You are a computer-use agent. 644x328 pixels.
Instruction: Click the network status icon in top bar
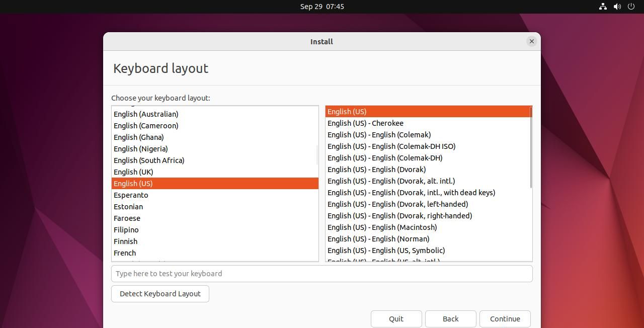point(603,7)
